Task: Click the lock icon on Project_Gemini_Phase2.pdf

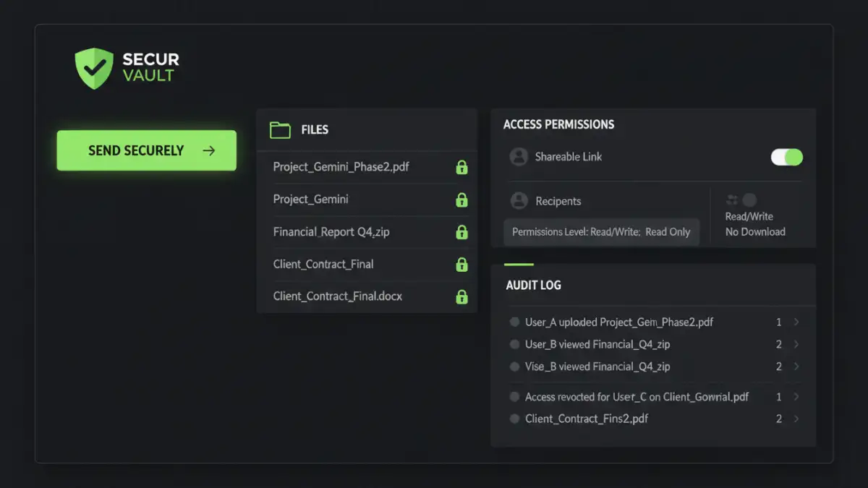Action: [461, 167]
